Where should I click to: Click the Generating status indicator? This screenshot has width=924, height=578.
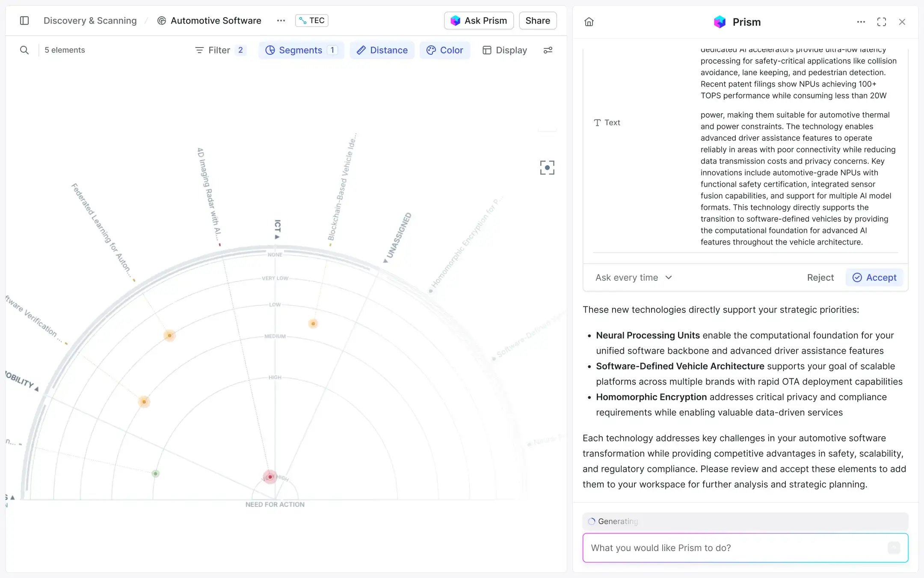[614, 521]
